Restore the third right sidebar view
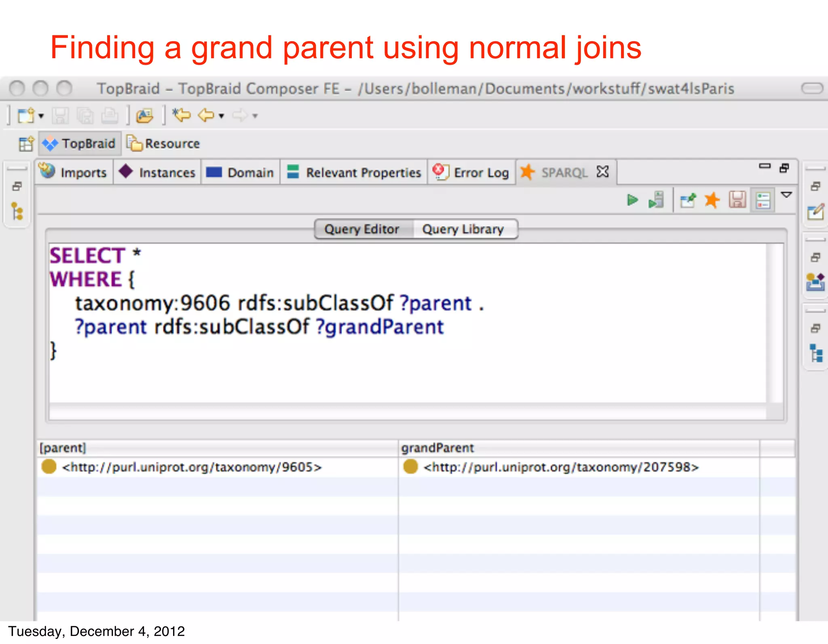Screen dimensions: 828x644 pyautogui.click(x=816, y=328)
